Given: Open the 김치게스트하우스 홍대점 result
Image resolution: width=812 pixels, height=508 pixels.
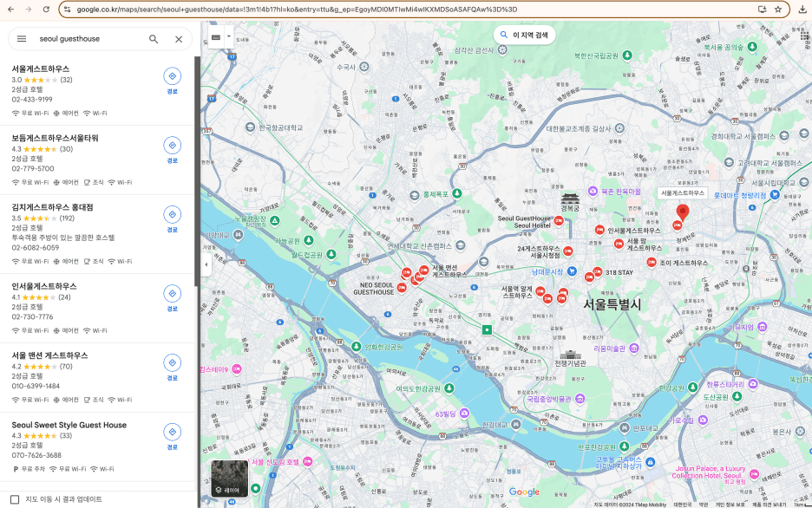Looking at the screenshot, I should pyautogui.click(x=52, y=207).
